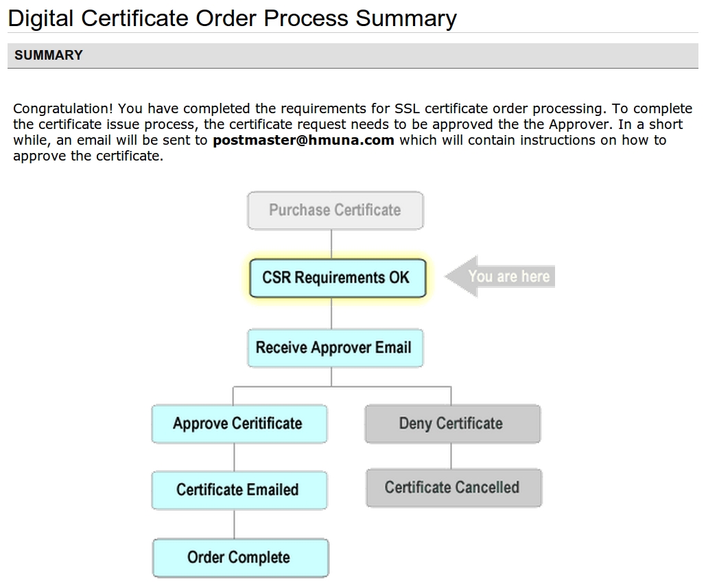Click the Approve Ceritificate box
This screenshot has height=588, width=706.
(238, 423)
